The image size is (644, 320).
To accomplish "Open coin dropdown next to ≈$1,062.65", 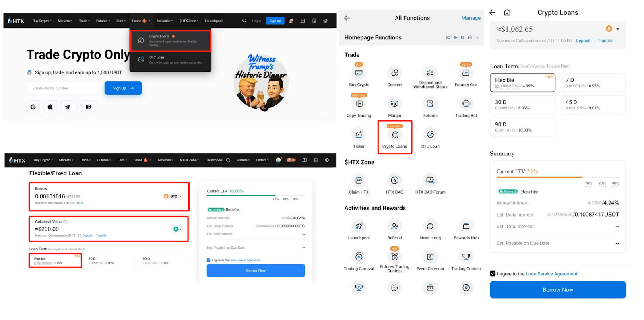I will [x=613, y=29].
